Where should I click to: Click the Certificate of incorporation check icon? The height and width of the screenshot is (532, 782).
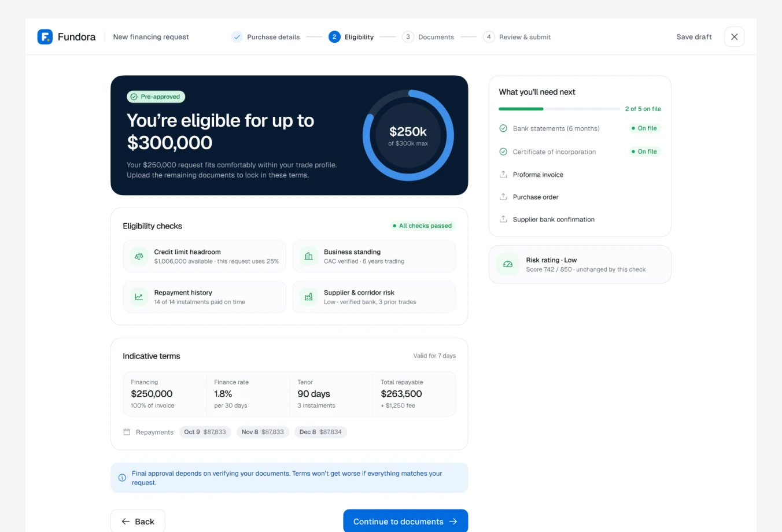coord(503,152)
